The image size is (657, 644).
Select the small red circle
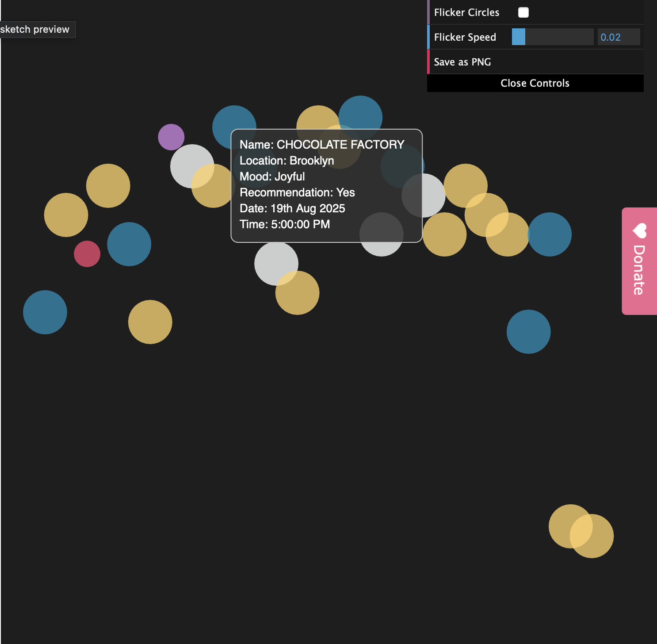[87, 254]
